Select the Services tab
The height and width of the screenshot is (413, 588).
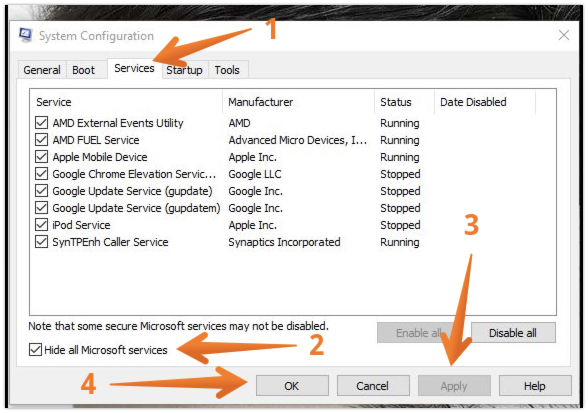click(134, 68)
